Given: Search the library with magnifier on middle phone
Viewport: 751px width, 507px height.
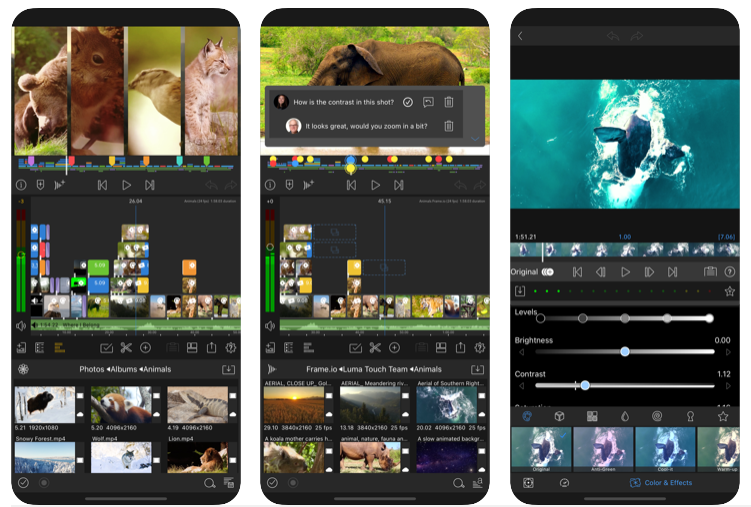Looking at the screenshot, I should (x=458, y=483).
